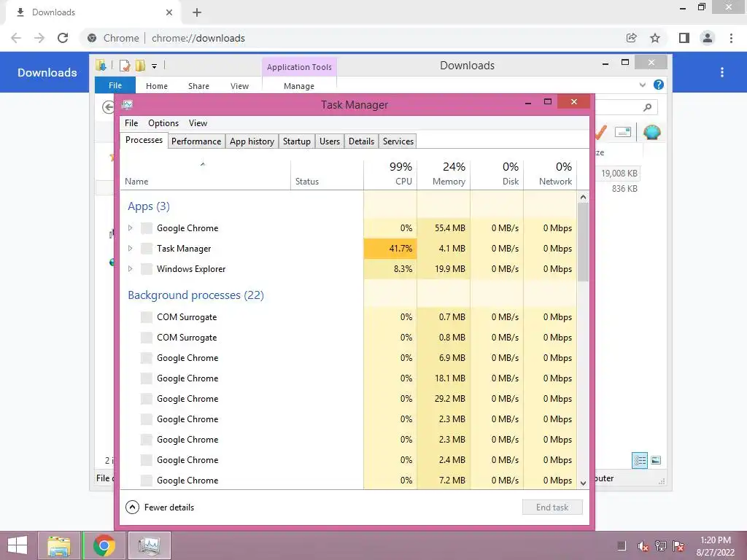Click Task Manager taskbar button
Image resolution: width=747 pixels, height=560 pixels.
coord(149,545)
